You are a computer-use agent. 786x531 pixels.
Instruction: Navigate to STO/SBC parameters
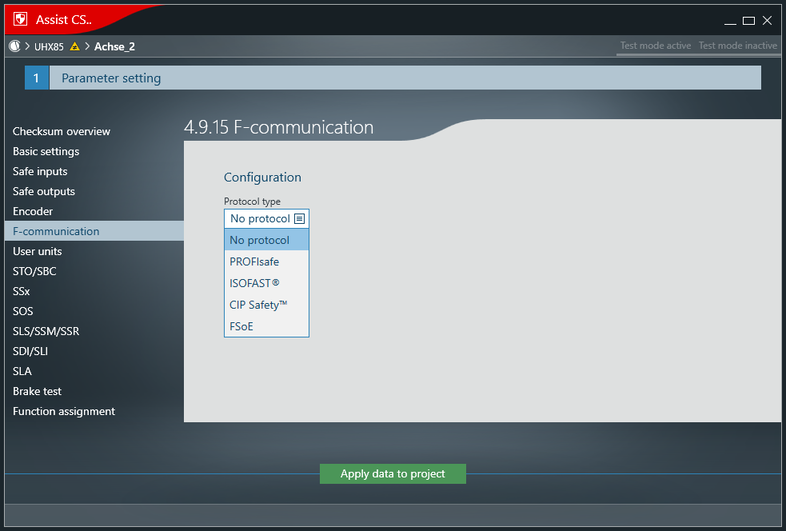point(36,271)
